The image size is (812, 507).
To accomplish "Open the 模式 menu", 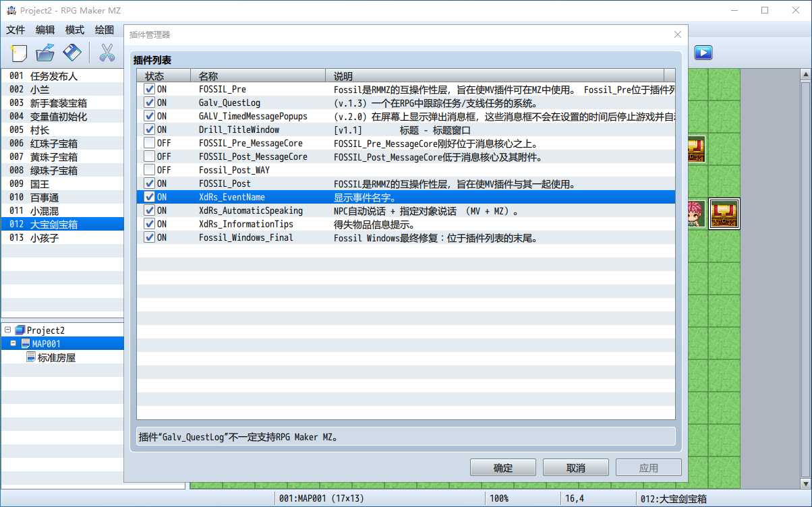I will coord(75,30).
